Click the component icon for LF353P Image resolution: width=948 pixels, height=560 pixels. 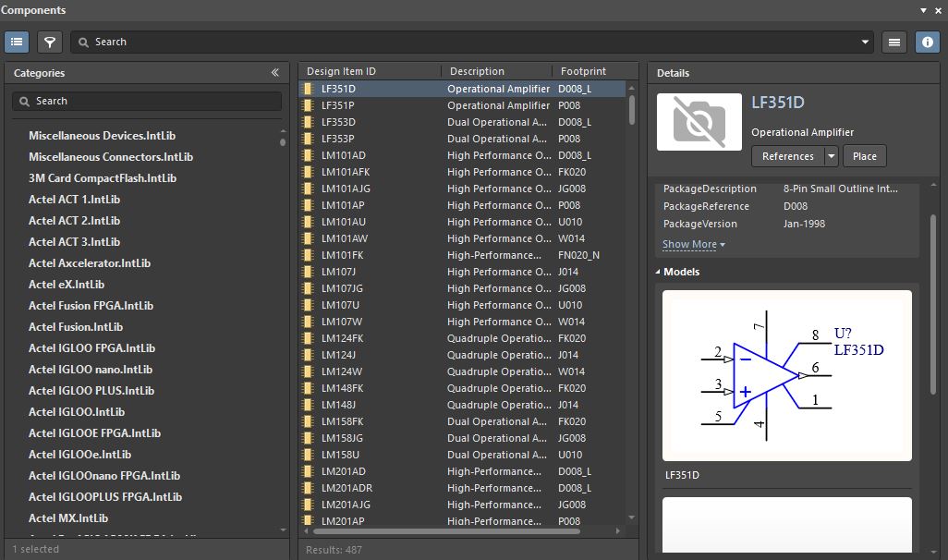click(308, 139)
